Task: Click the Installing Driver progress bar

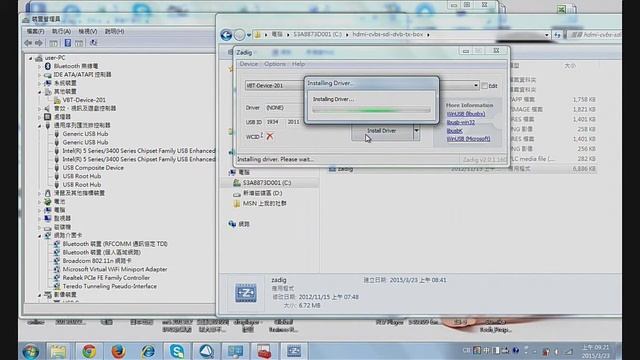Action: pos(371,110)
